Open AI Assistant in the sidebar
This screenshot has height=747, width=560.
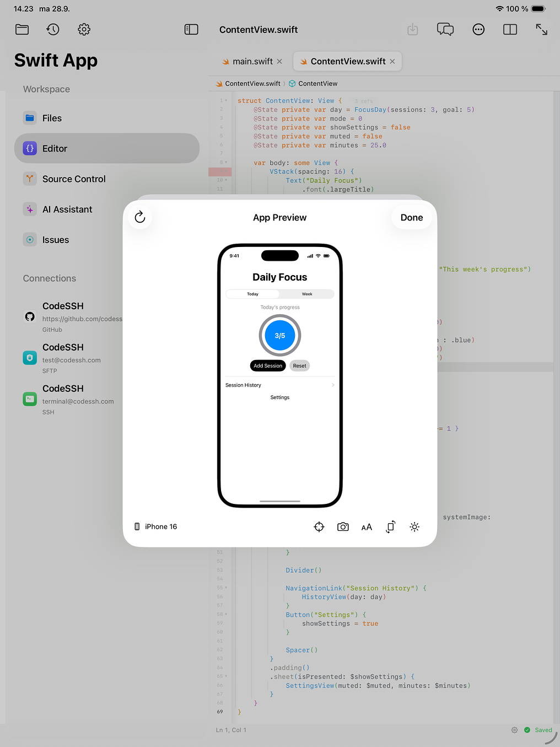click(x=107, y=209)
